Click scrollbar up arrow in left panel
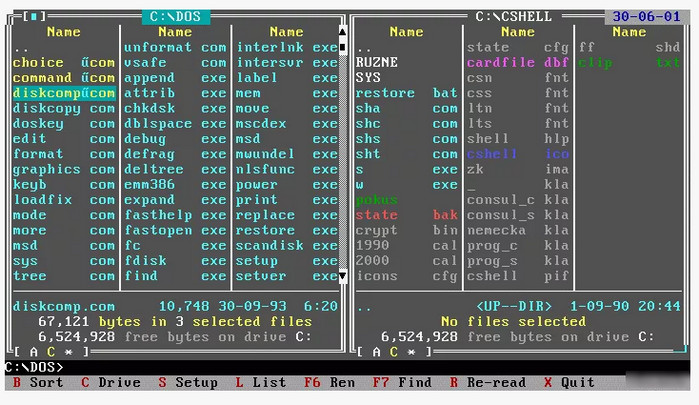Viewport: 699px width, 405px height. pyautogui.click(x=342, y=32)
